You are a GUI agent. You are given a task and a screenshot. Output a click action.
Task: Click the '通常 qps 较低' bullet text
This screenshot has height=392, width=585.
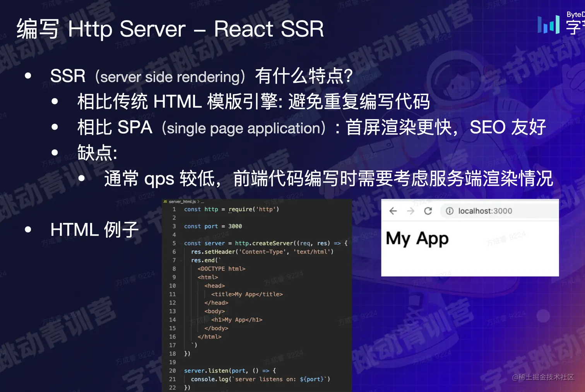[x=328, y=178]
